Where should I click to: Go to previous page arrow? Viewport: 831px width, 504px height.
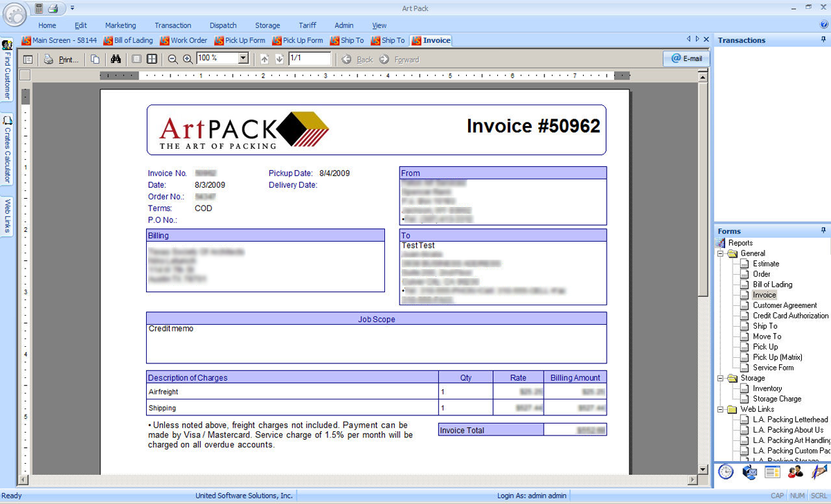click(265, 60)
